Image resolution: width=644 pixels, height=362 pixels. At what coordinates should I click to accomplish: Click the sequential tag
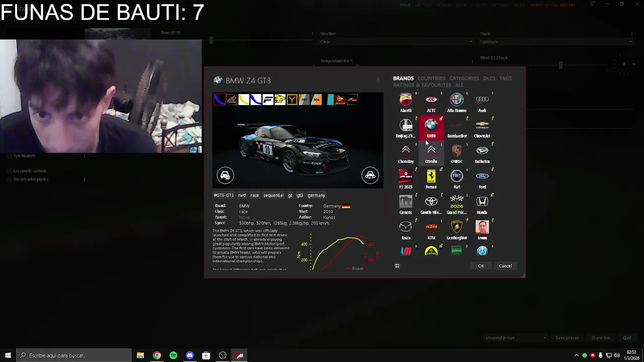tap(273, 195)
